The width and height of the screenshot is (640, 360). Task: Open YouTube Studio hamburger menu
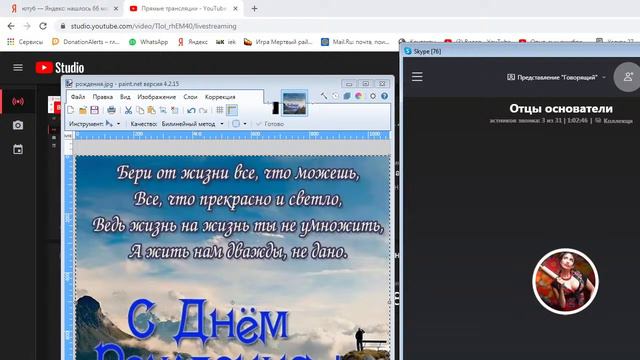point(18,67)
